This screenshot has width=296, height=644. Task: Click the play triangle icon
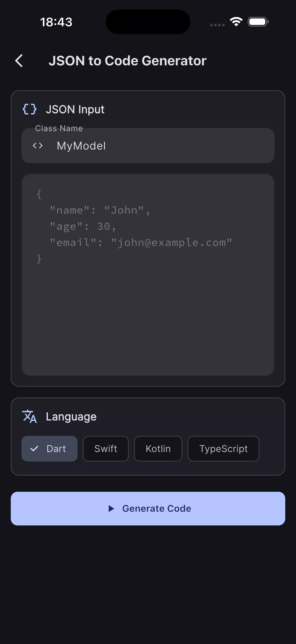point(111,509)
